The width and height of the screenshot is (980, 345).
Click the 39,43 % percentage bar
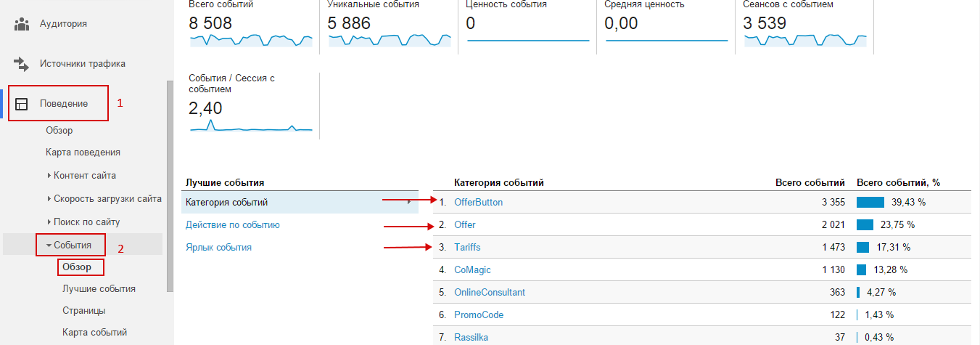[x=870, y=203]
